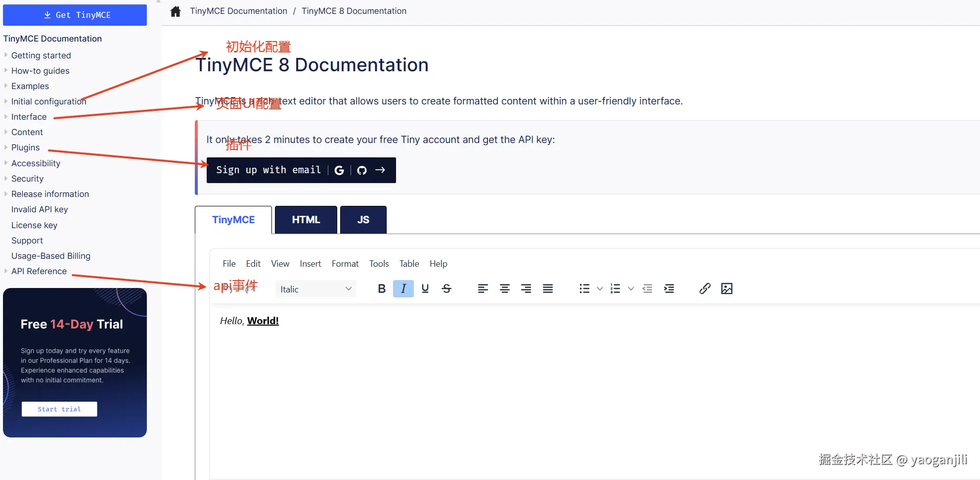Open the Italic block format dropdown

pyautogui.click(x=315, y=289)
